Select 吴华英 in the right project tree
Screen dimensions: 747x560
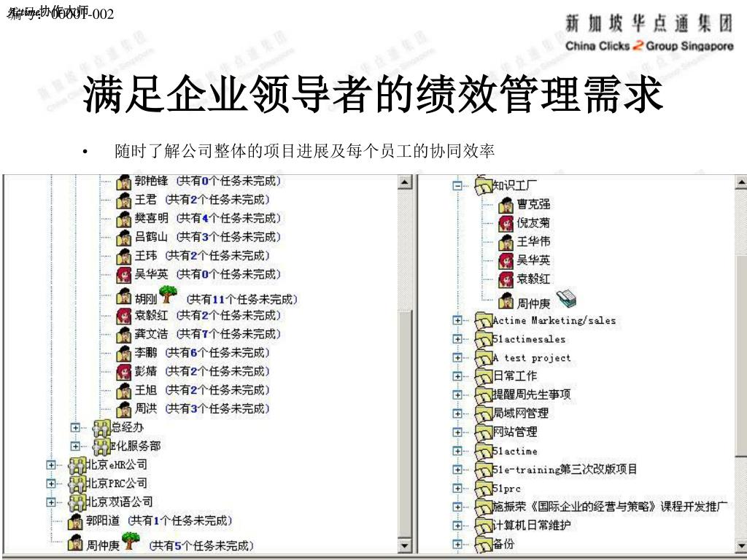click(533, 260)
